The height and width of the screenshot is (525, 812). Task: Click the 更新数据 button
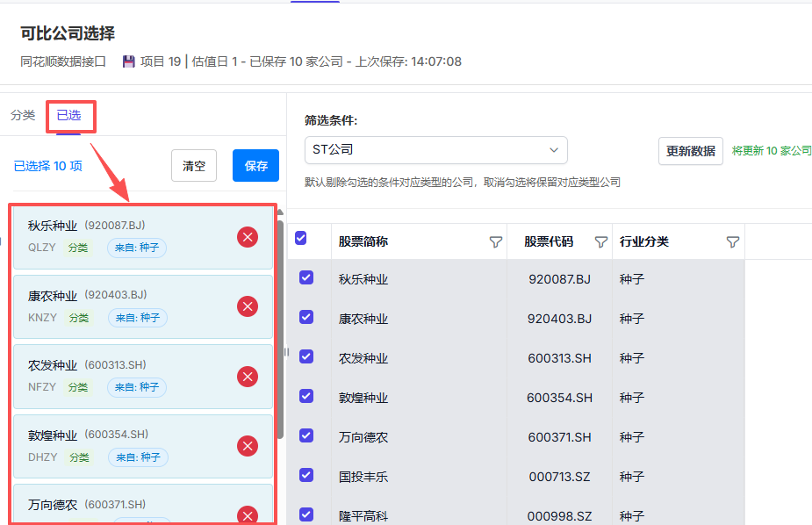[x=690, y=151]
